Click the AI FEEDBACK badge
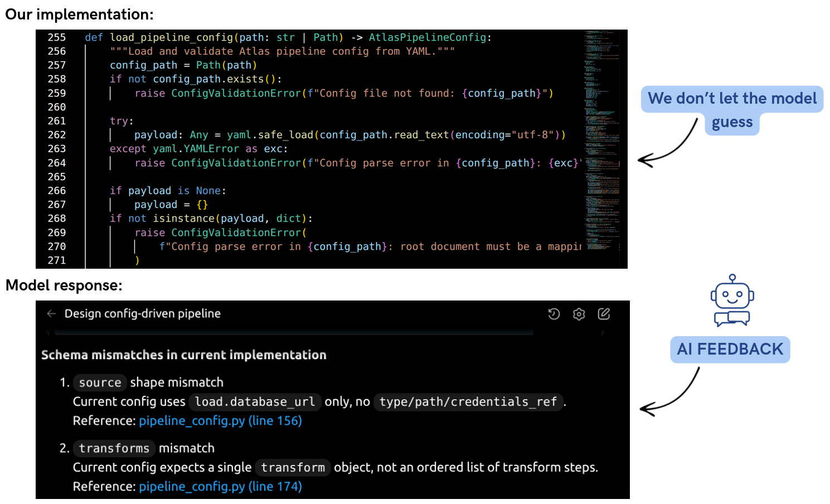 730,349
